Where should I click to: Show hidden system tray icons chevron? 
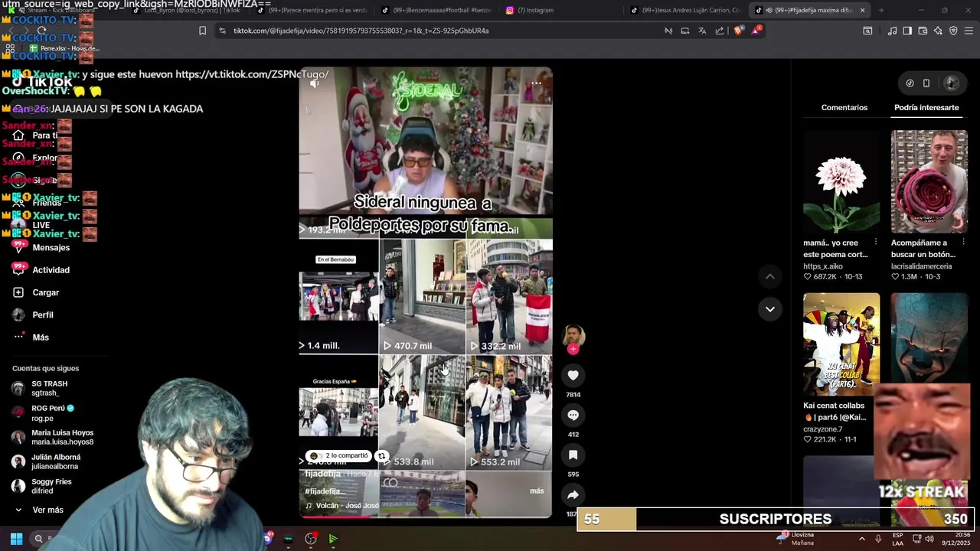coord(861,539)
